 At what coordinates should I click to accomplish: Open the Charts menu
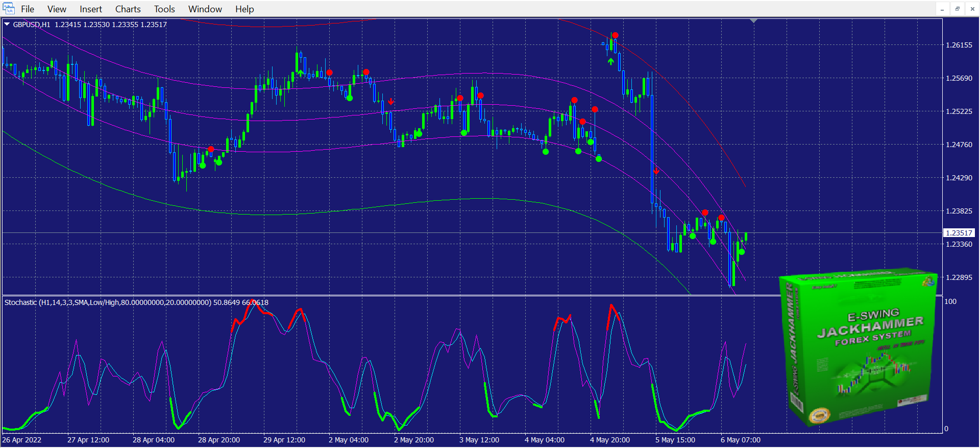click(x=128, y=9)
